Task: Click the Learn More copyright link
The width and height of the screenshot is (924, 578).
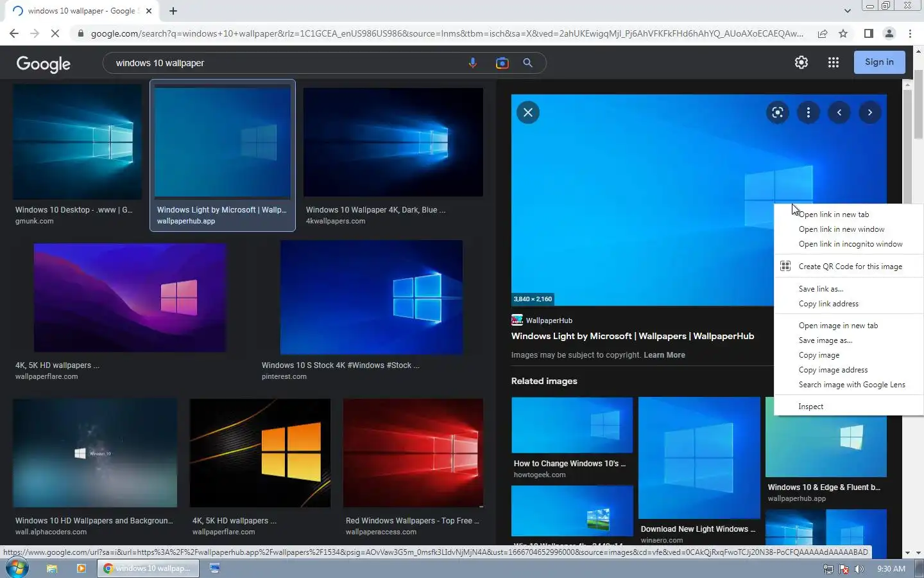Action: pos(664,355)
